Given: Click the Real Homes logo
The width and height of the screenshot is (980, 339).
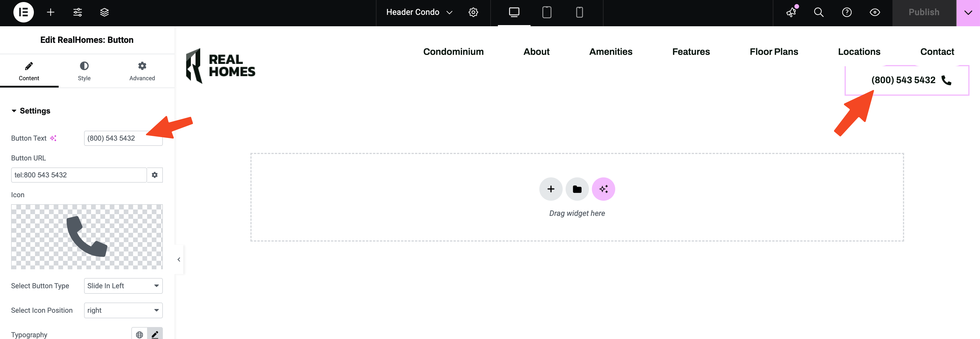Looking at the screenshot, I should pyautogui.click(x=221, y=65).
